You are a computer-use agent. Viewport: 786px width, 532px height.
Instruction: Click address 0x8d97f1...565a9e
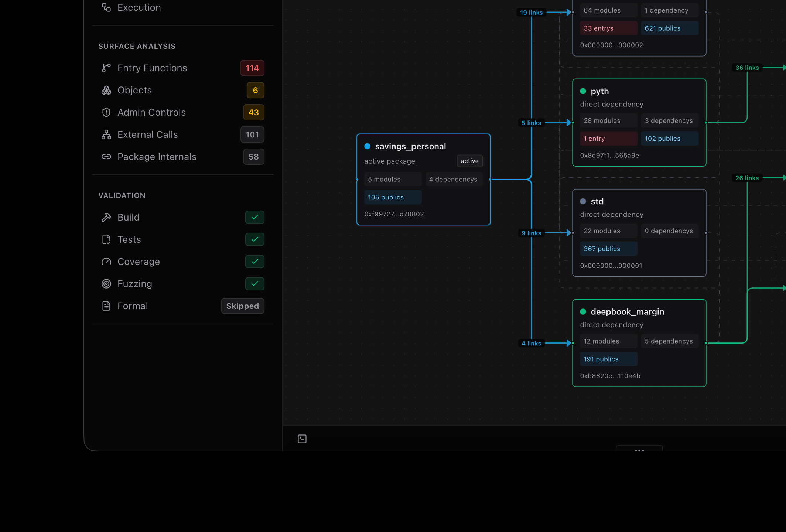tap(609, 155)
